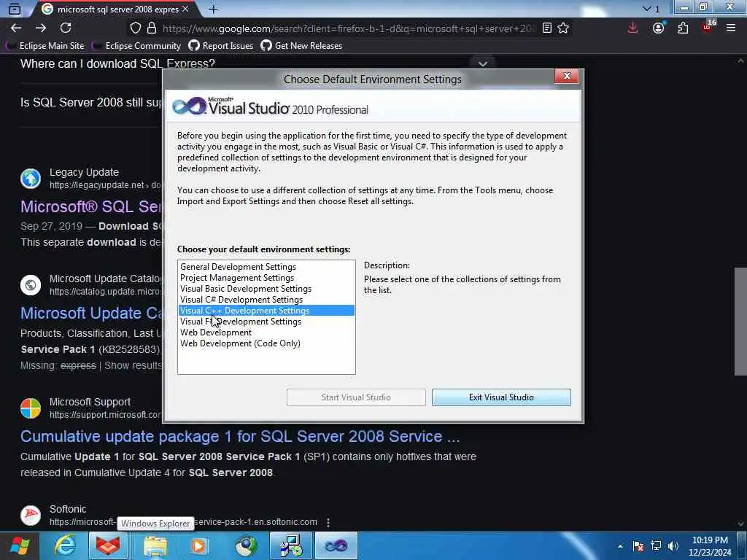Open Firefox hamburger application menu
The height and width of the screenshot is (560, 747).
(x=731, y=28)
